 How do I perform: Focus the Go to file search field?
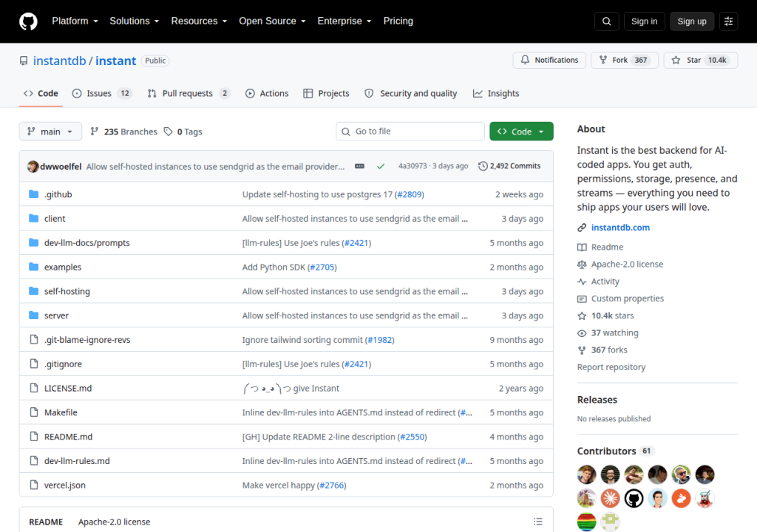click(x=410, y=132)
